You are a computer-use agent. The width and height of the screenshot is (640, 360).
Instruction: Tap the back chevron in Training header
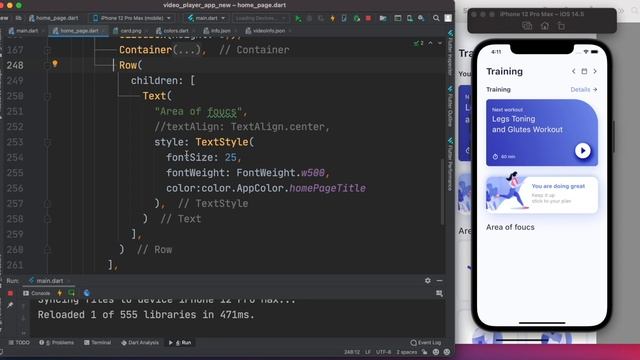[573, 71]
